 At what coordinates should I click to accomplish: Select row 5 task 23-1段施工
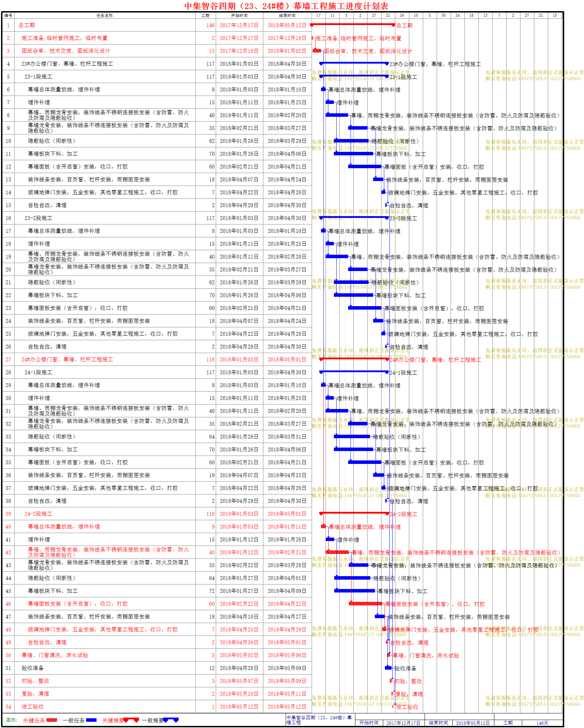point(38,76)
